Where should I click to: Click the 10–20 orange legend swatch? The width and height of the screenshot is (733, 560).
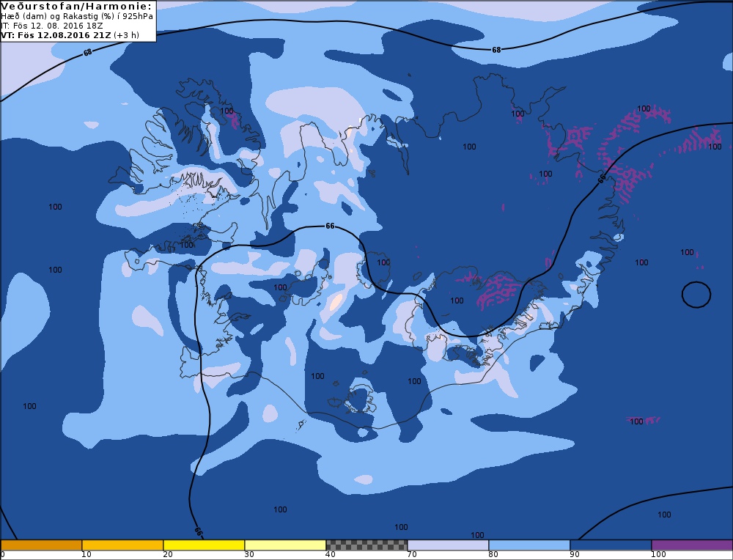(x=122, y=545)
